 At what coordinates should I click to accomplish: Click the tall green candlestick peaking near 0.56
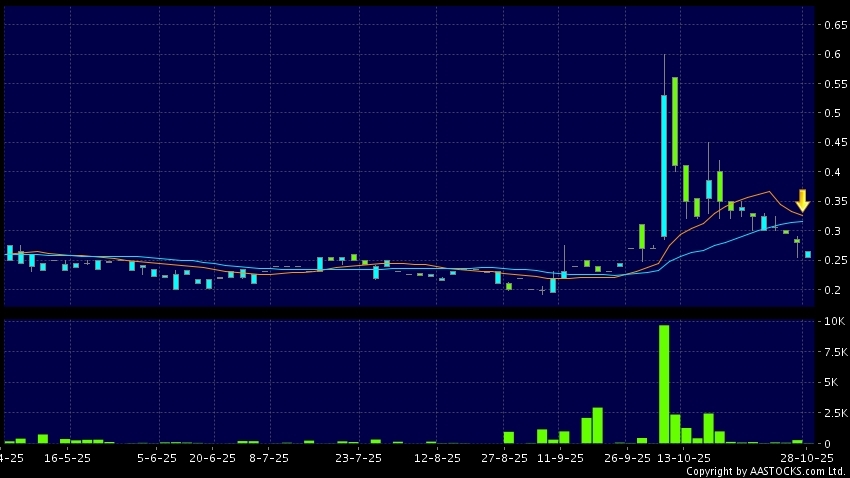(x=676, y=121)
